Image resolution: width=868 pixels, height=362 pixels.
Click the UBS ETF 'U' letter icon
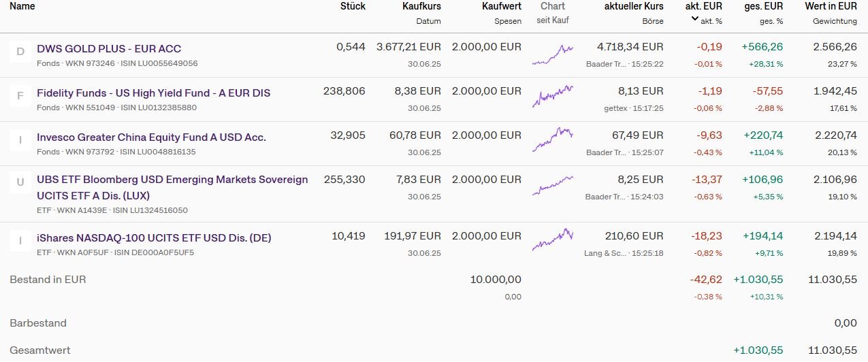coord(20,182)
